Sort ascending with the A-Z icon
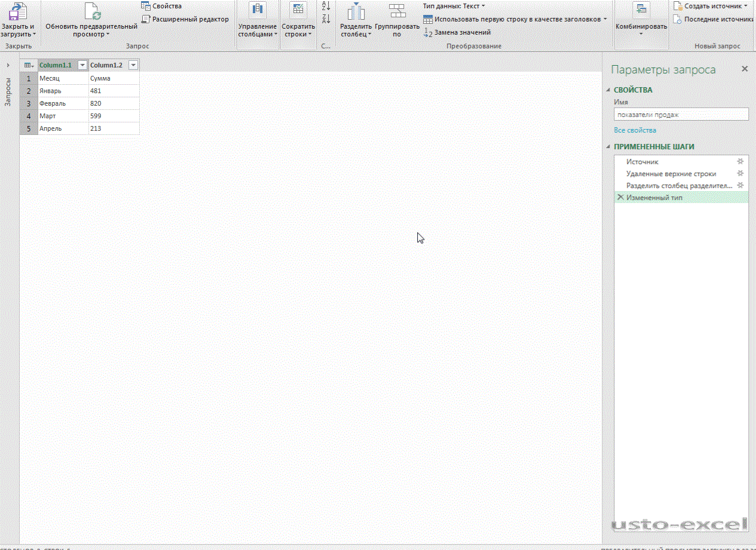Screen dimensions: 756x550 point(326,6)
